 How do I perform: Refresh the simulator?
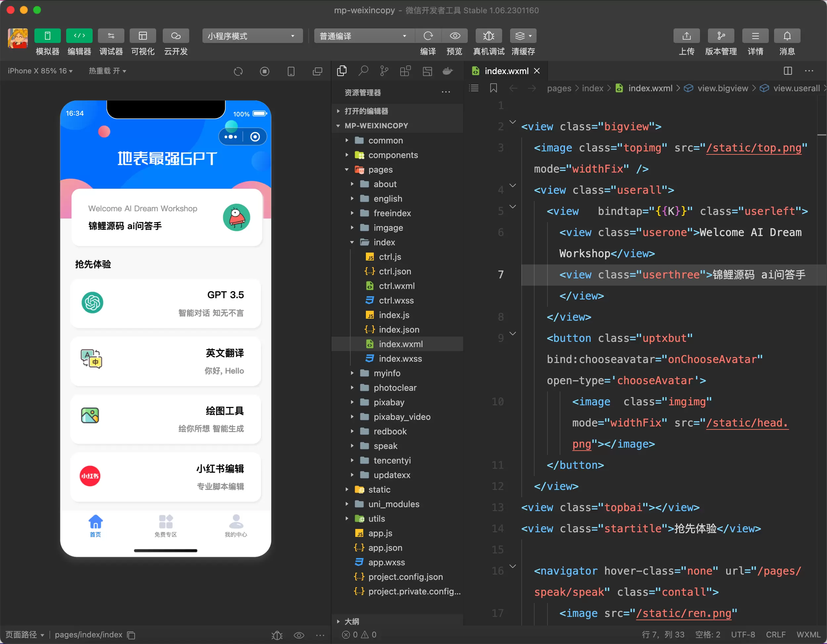[x=238, y=71]
